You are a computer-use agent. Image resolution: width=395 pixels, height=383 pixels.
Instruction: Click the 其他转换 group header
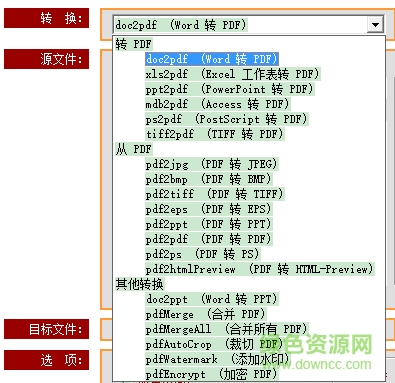pyautogui.click(x=140, y=284)
